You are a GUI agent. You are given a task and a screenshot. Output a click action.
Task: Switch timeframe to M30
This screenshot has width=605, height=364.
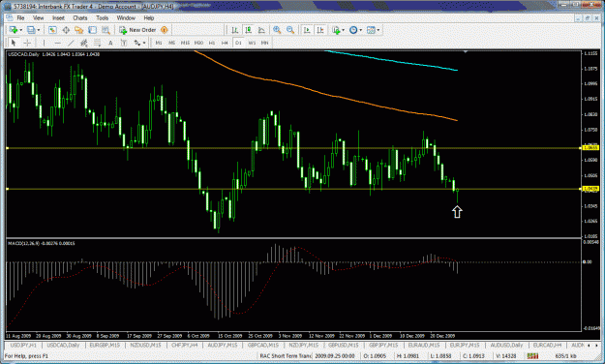(198, 43)
